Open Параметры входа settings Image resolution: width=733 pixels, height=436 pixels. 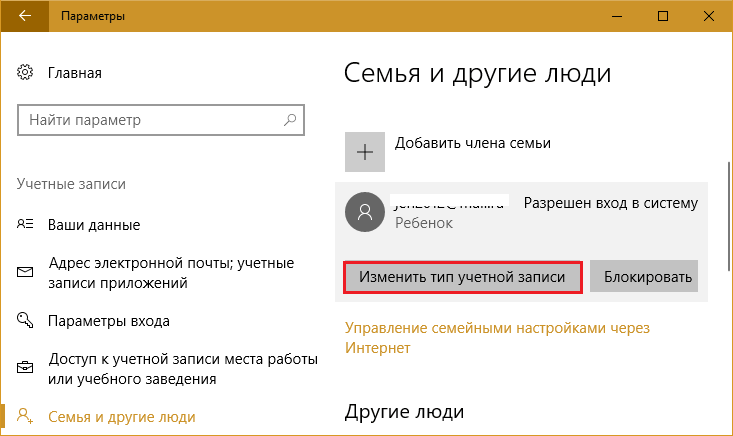click(x=109, y=321)
